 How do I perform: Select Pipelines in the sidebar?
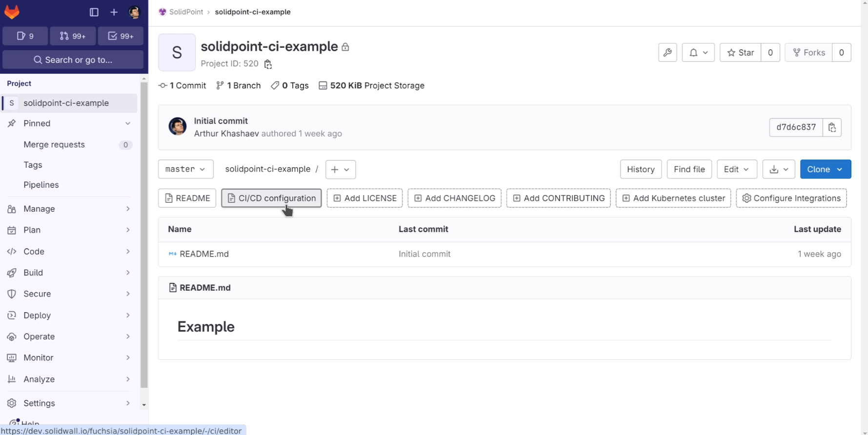pos(41,185)
